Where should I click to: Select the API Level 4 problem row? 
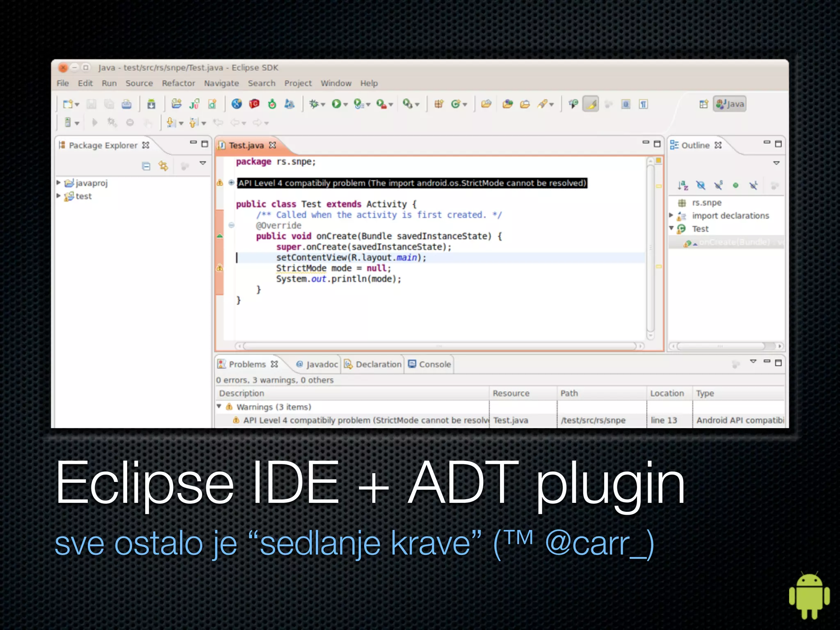[x=500, y=420]
